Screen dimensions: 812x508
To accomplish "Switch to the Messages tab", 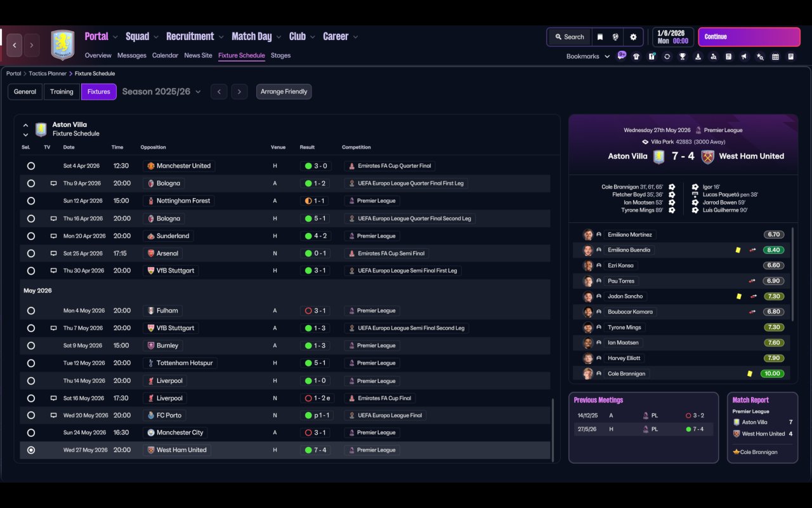I will click(x=132, y=55).
